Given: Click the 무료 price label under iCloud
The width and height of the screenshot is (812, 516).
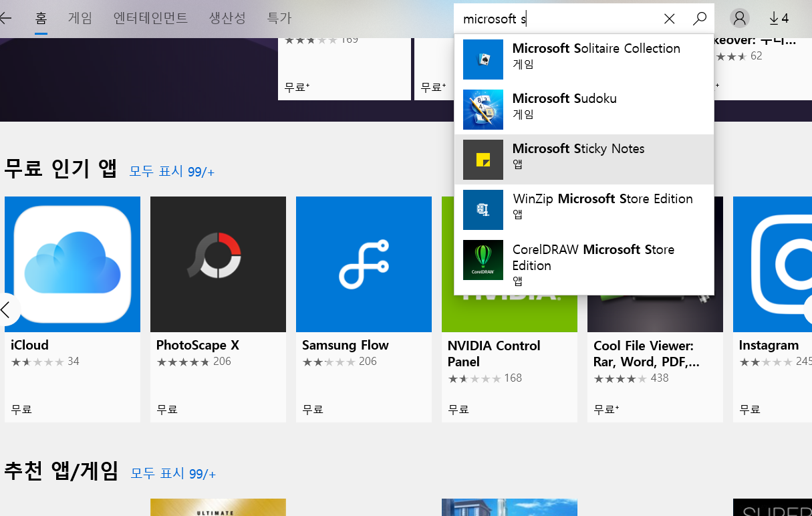Looking at the screenshot, I should coord(21,409).
